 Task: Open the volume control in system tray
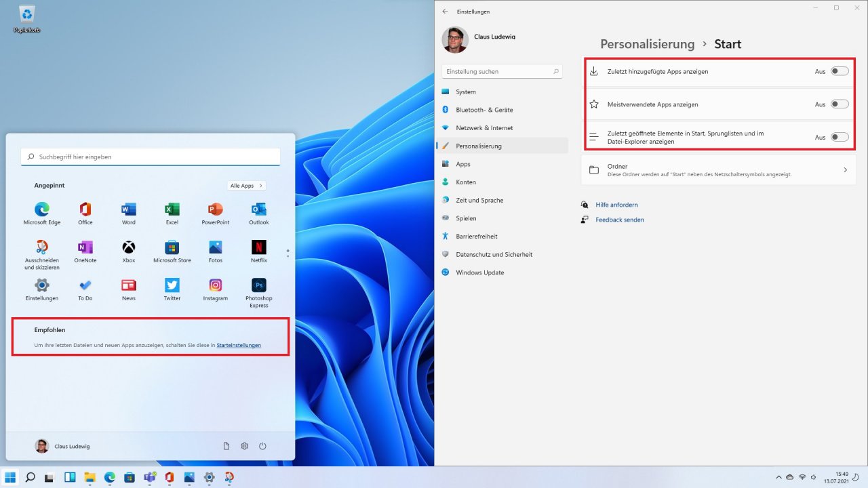[814, 477]
